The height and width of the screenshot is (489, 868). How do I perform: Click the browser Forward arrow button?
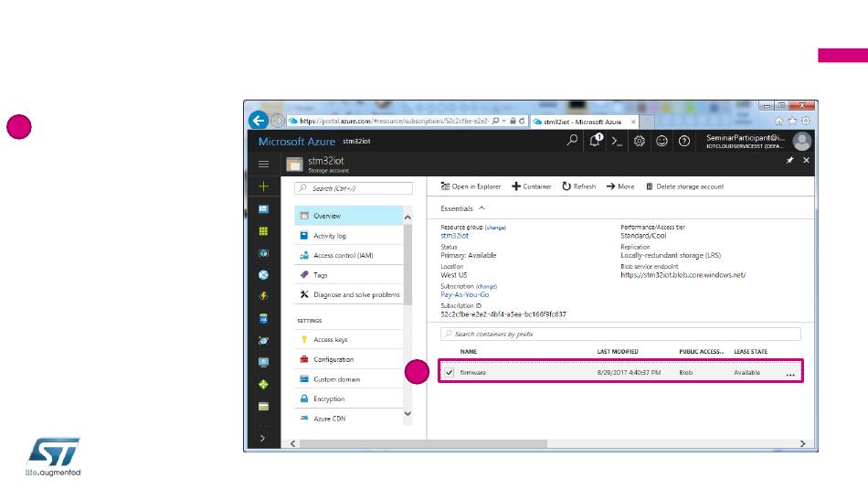(x=278, y=121)
